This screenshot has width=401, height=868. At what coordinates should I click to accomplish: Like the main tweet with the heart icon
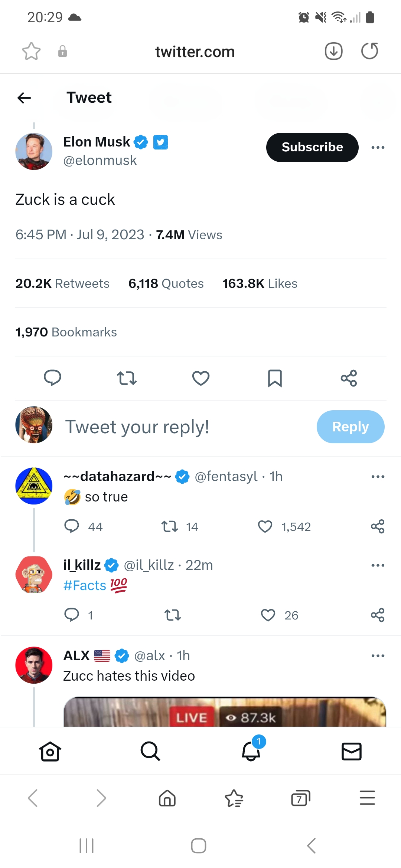(x=200, y=378)
